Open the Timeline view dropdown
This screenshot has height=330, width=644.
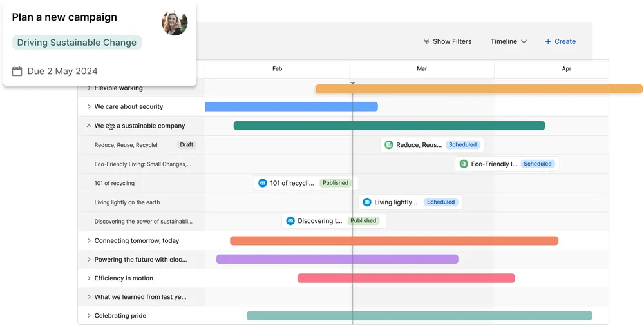[x=508, y=42]
